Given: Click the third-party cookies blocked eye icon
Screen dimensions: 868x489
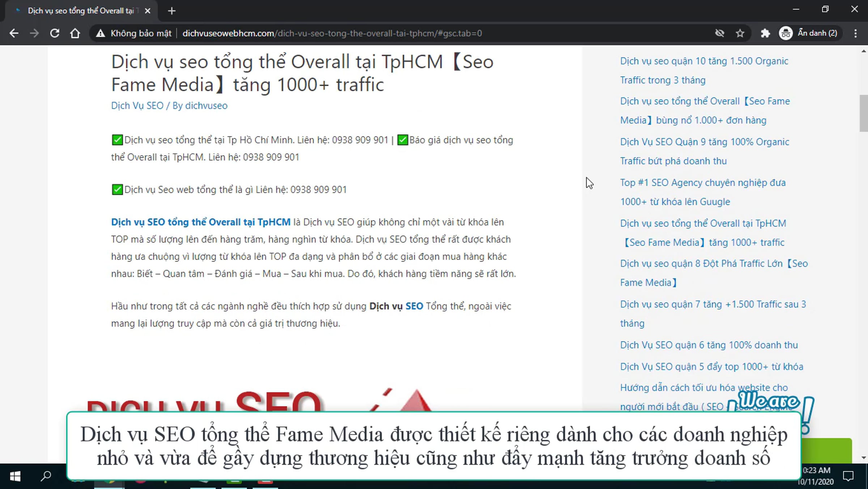Looking at the screenshot, I should 719,33.
